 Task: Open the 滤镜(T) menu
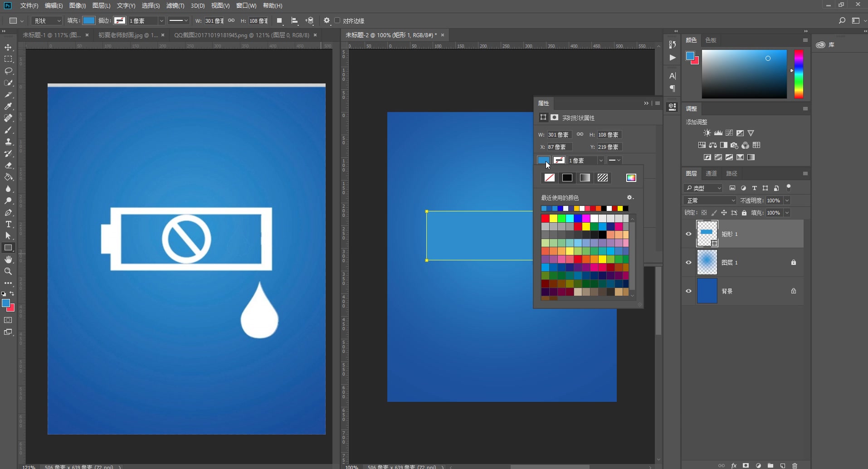coord(175,5)
